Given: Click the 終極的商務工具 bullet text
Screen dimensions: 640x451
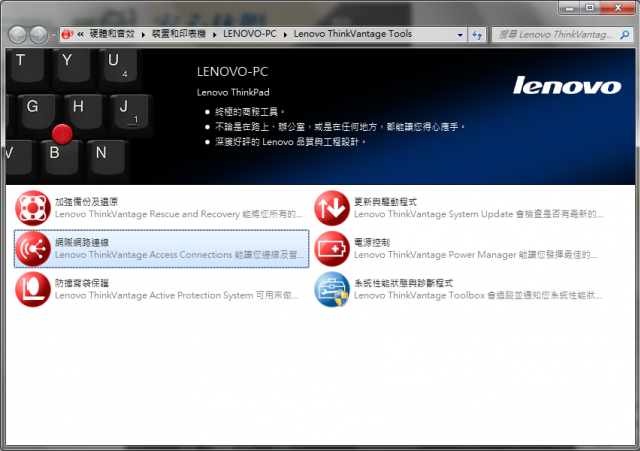Looking at the screenshot, I should click(249, 112).
